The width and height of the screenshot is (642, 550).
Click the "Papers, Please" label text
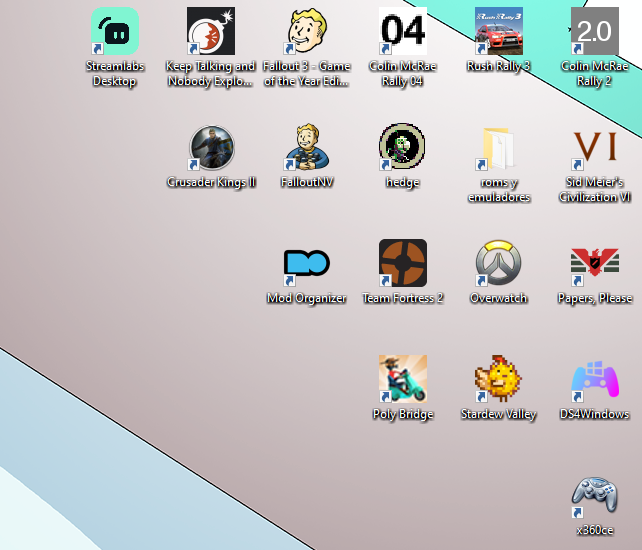tap(595, 298)
